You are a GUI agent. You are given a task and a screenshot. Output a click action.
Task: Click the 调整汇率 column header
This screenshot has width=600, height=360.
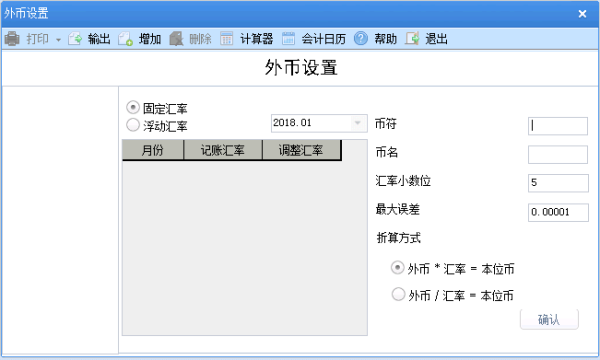coord(301,150)
